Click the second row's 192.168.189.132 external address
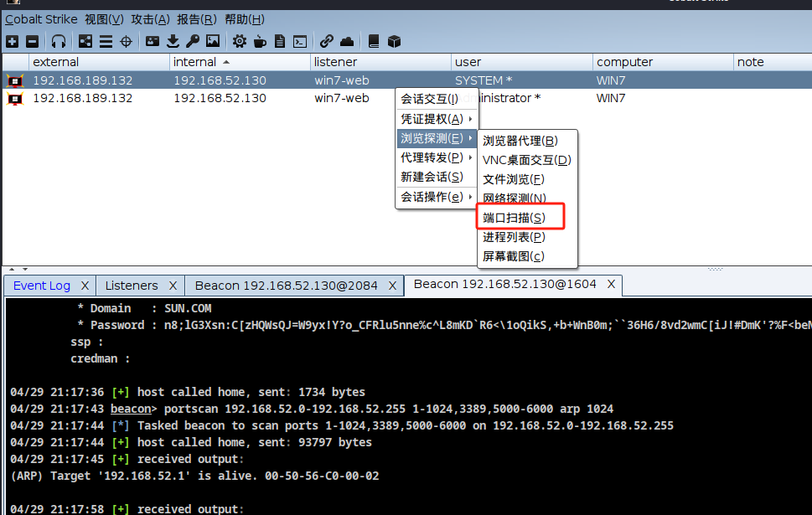Screen dimensions: 812x515 click(x=83, y=98)
